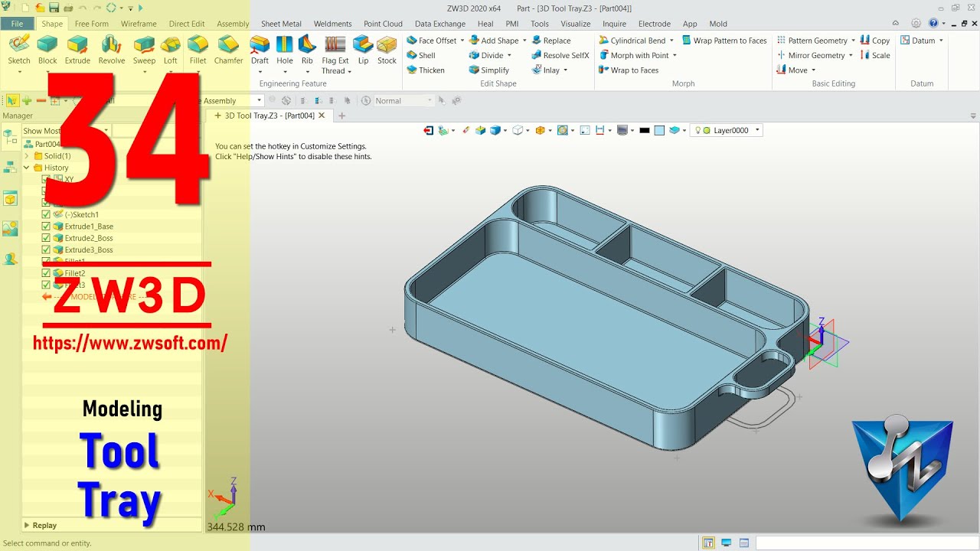Viewport: 980px width, 551px height.
Task: Click Wrap to Faces
Action: coord(628,70)
